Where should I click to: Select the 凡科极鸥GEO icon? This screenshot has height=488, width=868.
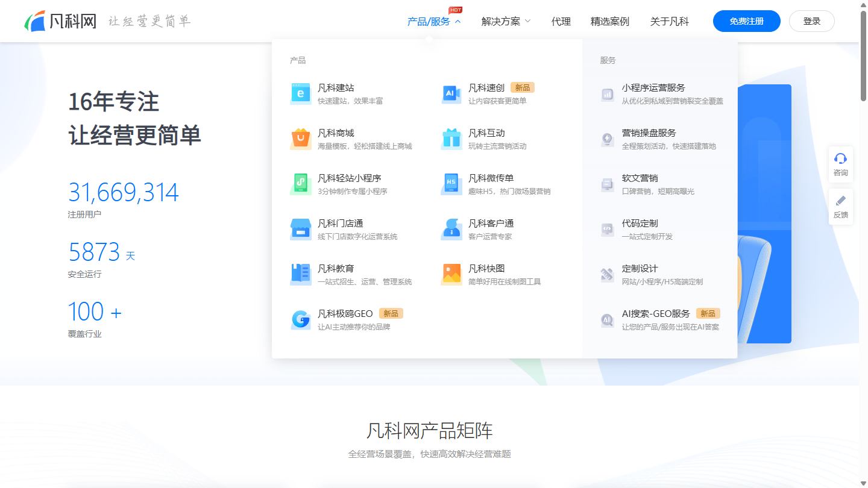point(301,320)
